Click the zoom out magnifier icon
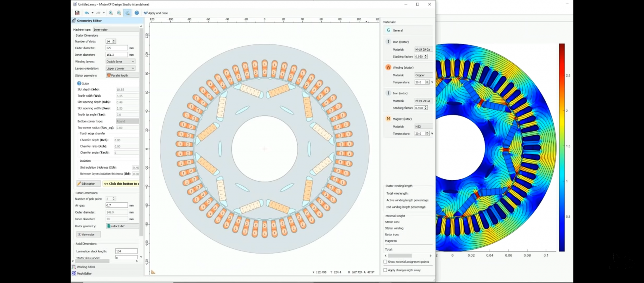This screenshot has width=644, height=283. (x=119, y=13)
